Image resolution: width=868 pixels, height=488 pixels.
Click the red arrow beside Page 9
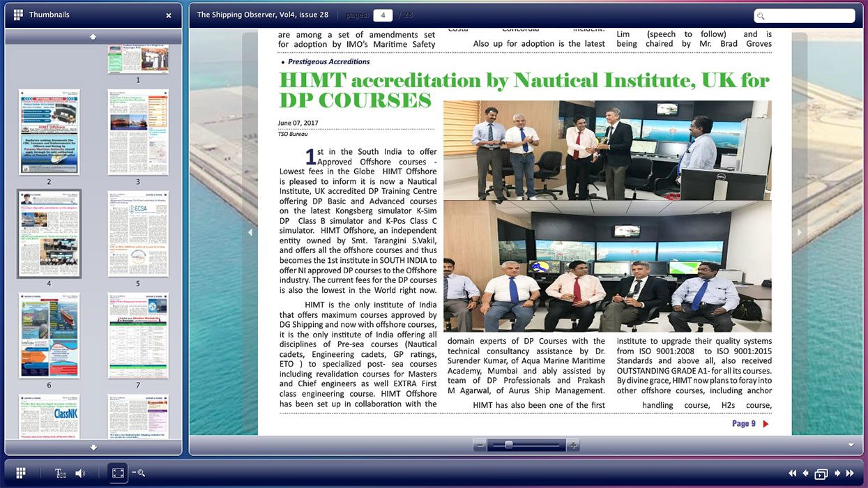(x=766, y=424)
